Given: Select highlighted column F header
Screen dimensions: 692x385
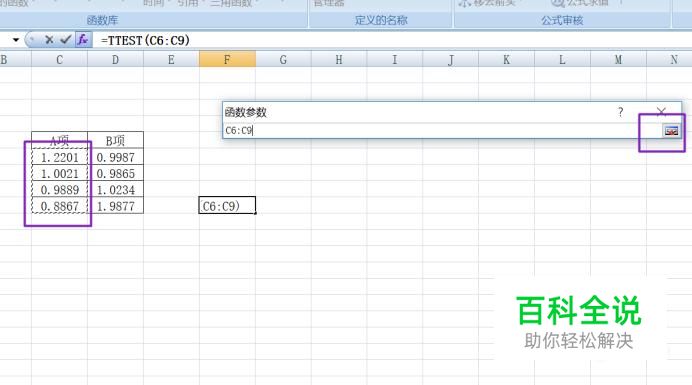Looking at the screenshot, I should [227, 60].
